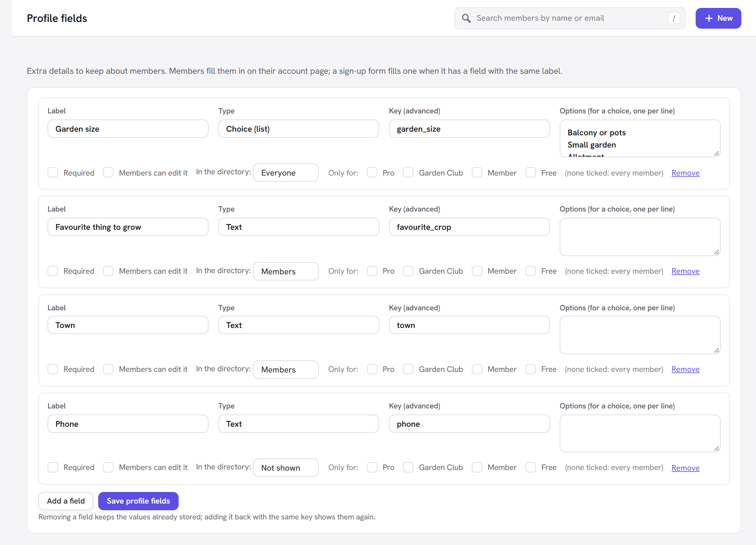The height and width of the screenshot is (545, 756).
Task: Click the Favourite thing to grow label input
Action: coord(128,227)
